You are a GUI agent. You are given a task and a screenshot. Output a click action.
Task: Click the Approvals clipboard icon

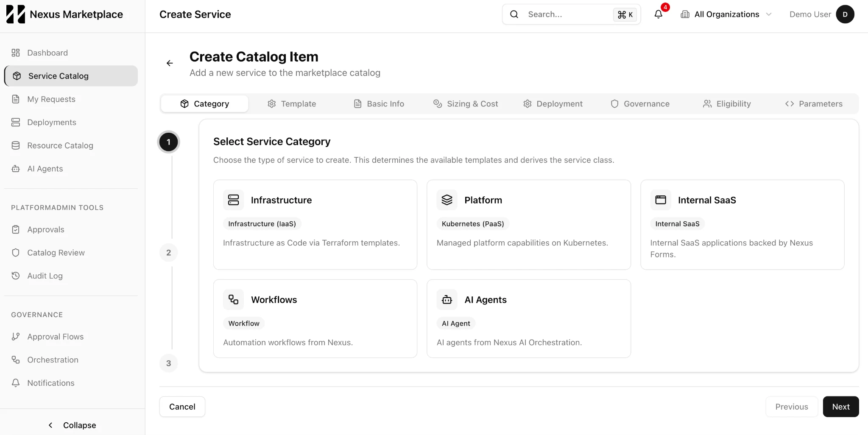click(16, 229)
